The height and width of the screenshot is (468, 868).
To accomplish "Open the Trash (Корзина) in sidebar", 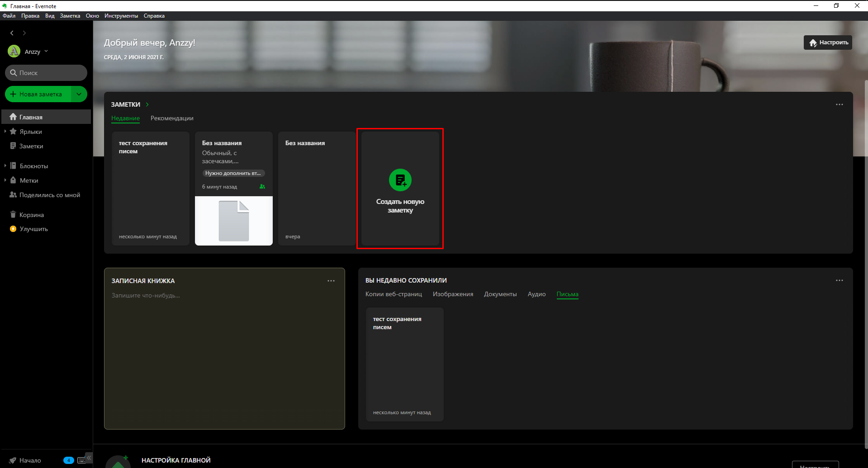I will pyautogui.click(x=31, y=215).
